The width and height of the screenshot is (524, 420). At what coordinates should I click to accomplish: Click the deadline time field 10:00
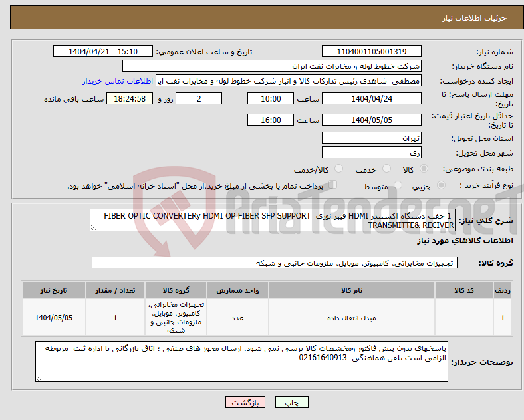[271, 99]
